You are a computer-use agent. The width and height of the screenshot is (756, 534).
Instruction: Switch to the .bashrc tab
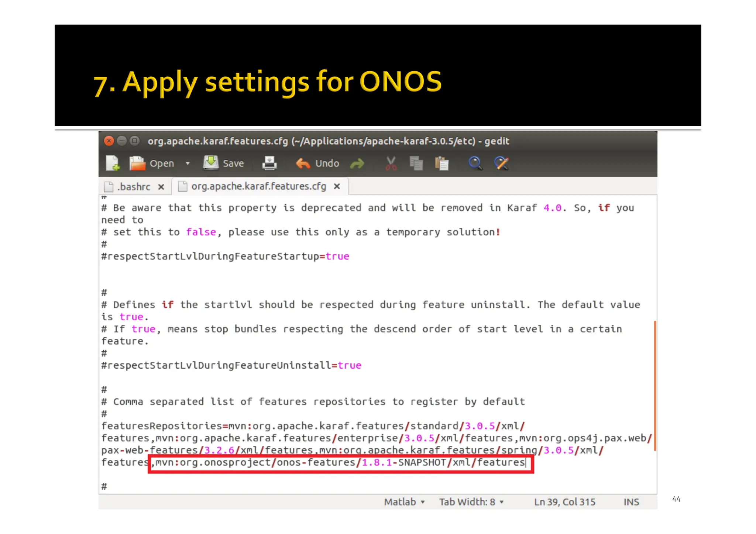(133, 187)
